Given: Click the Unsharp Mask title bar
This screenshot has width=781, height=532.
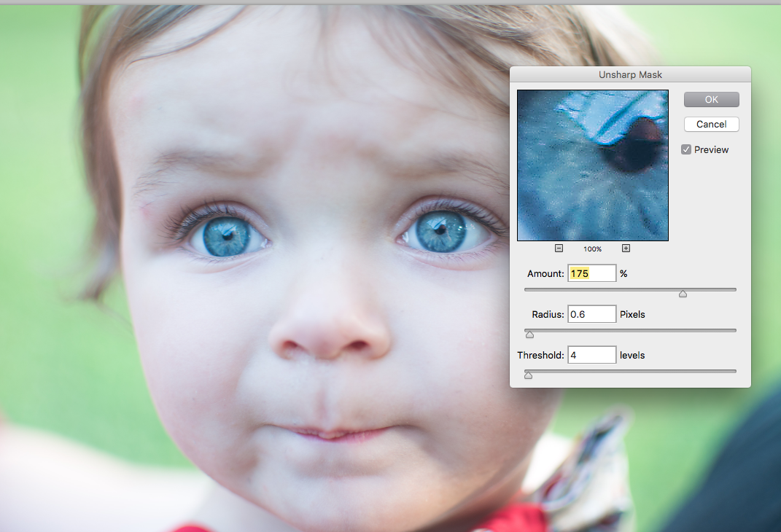Looking at the screenshot, I should pos(630,74).
